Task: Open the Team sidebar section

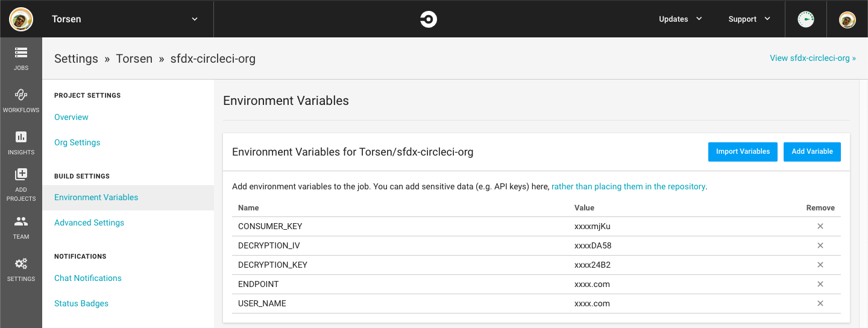Action: click(x=21, y=227)
